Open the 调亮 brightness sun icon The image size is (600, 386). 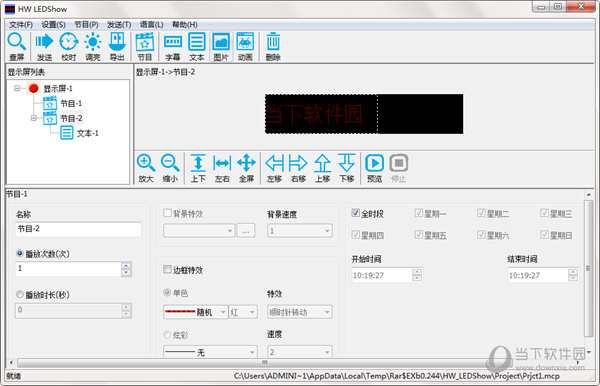coord(93,47)
